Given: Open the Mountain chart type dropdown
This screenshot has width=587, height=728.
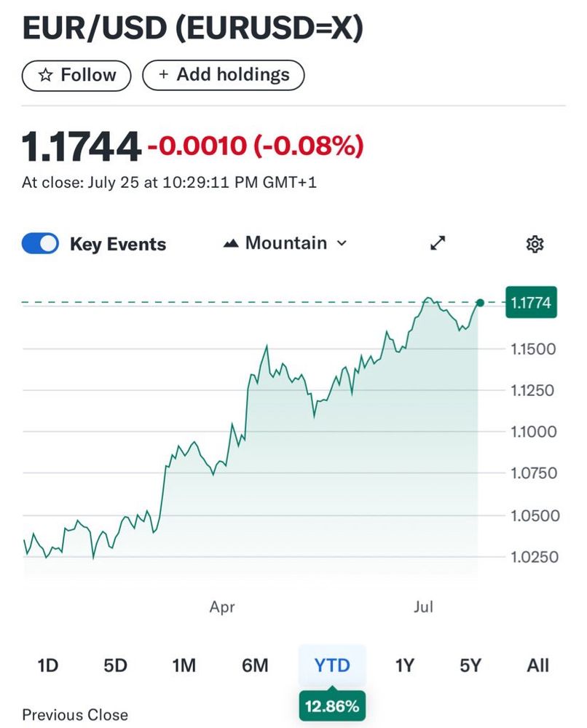Looking at the screenshot, I should (285, 243).
